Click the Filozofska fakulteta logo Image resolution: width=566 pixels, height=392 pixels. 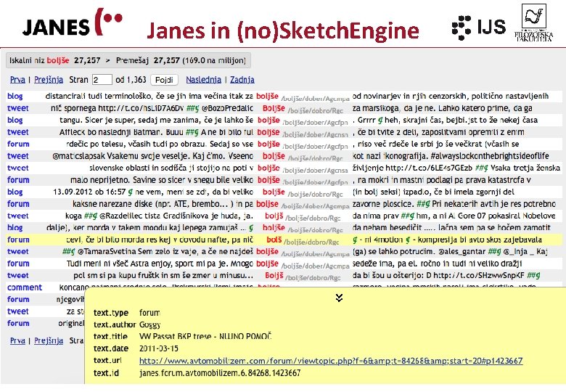click(x=534, y=23)
